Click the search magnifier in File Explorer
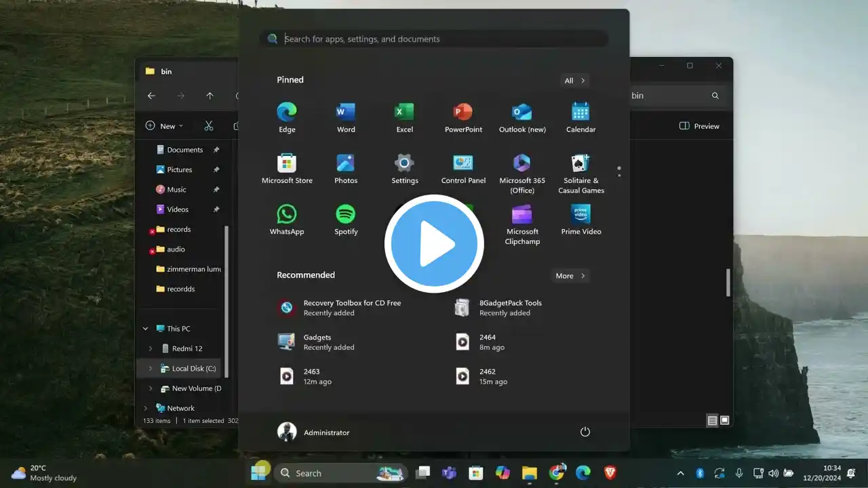 715,96
